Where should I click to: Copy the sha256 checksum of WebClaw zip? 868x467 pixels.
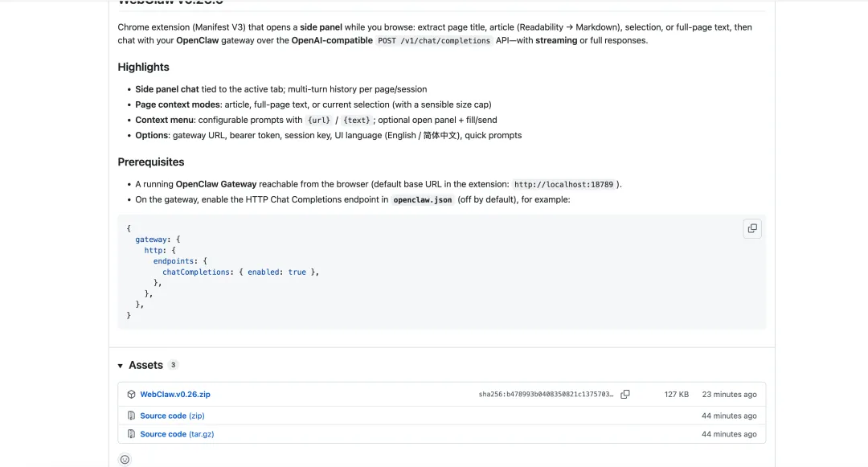click(625, 395)
